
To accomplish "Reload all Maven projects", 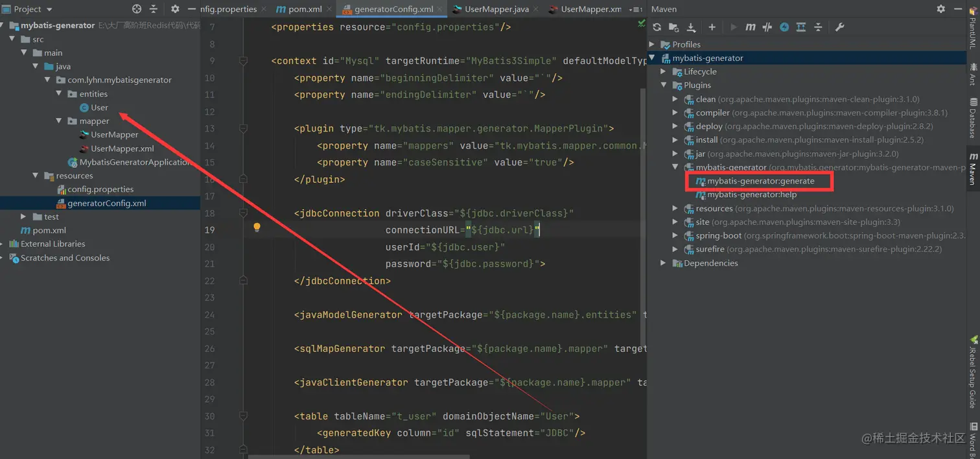I will 657,27.
